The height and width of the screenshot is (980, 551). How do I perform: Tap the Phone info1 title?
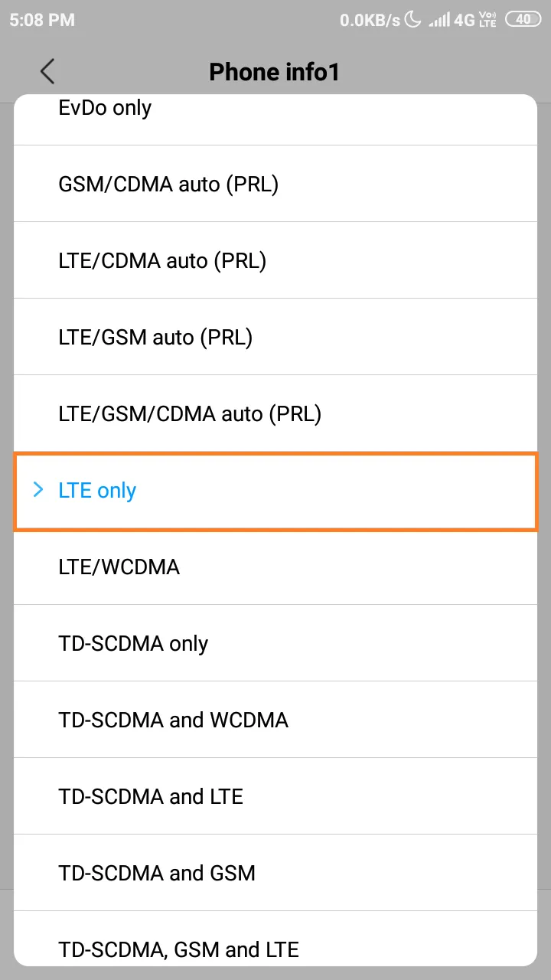pos(274,72)
